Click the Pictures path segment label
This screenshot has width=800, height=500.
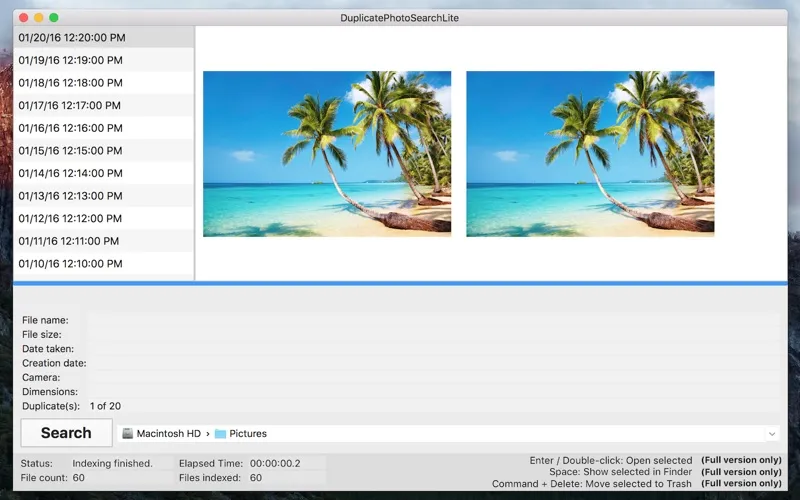(x=248, y=434)
